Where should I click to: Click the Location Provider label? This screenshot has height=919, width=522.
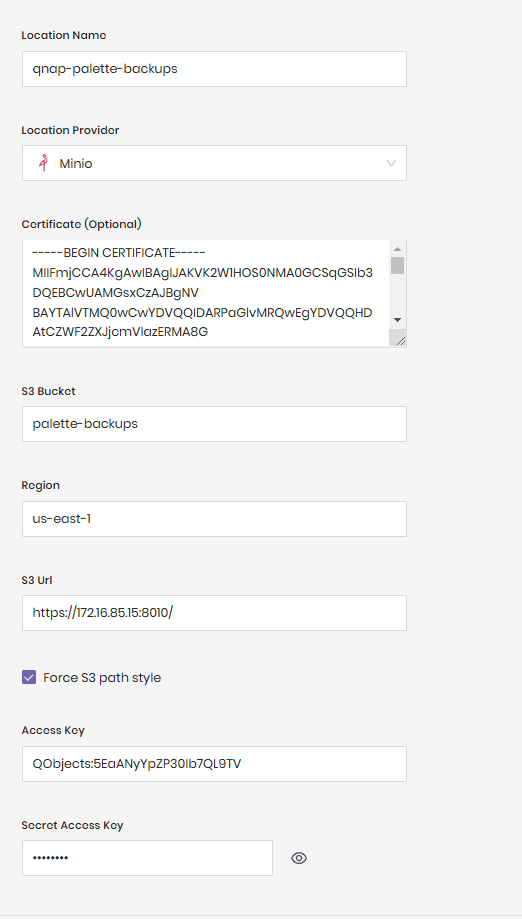coord(70,130)
